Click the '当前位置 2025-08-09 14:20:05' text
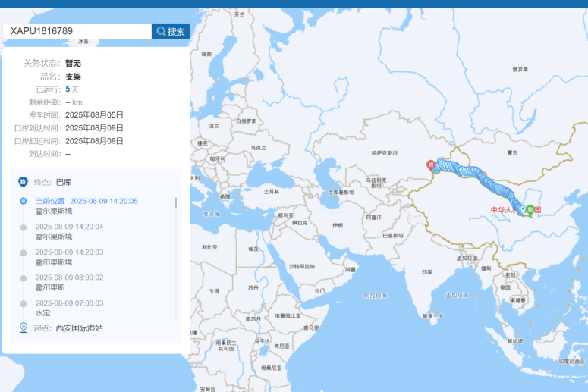This screenshot has width=588, height=392. tap(86, 201)
